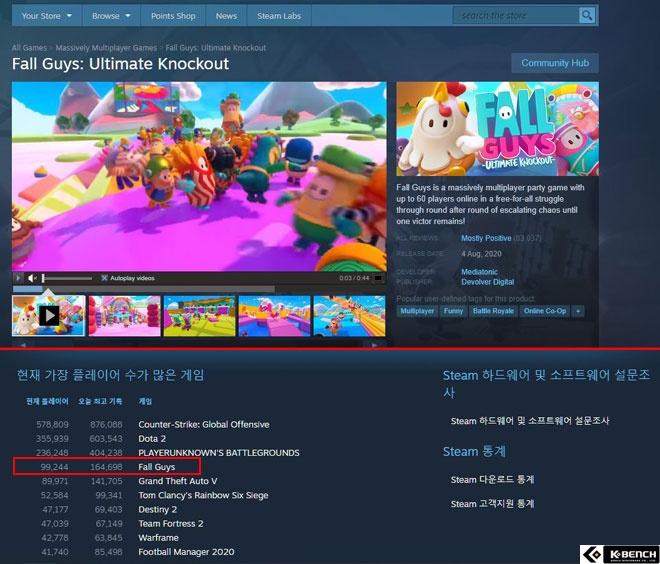Open Steam 하드웨어 및 소프트웨어 설문조사 link
The height and width of the screenshot is (564, 660).
530,421
